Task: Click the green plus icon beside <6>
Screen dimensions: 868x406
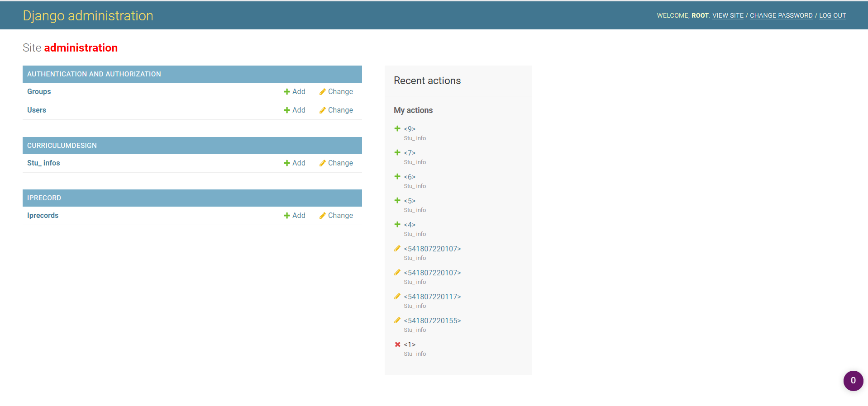Action: click(x=397, y=176)
